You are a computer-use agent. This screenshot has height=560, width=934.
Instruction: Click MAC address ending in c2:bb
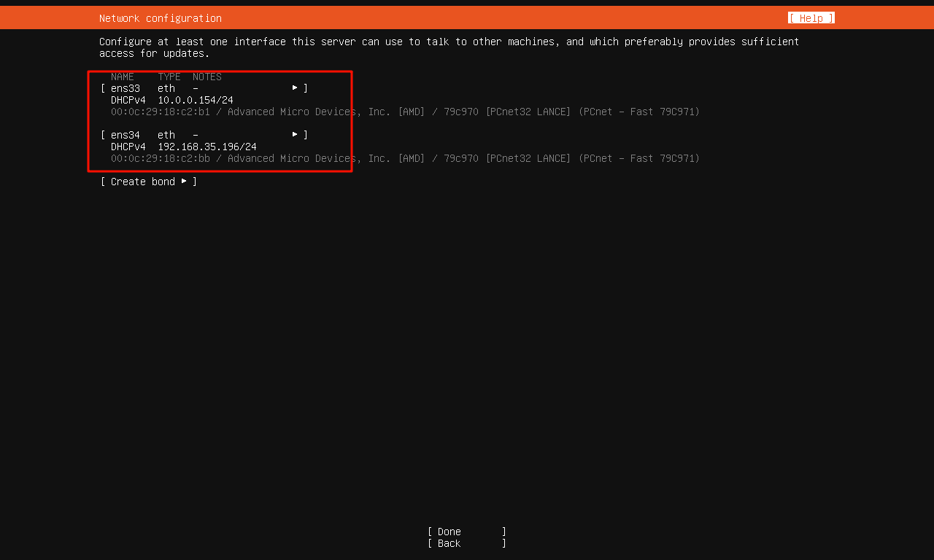click(x=160, y=158)
